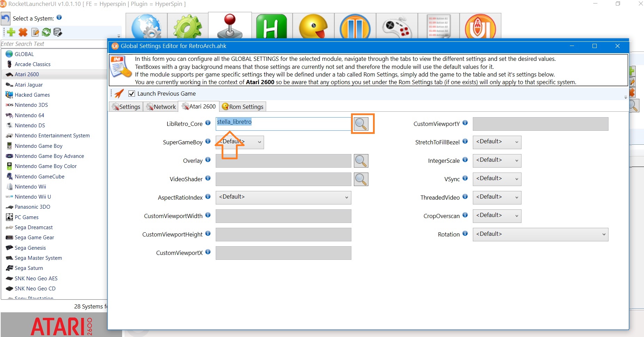The image size is (644, 337).
Task: Click magnifier browse button beside Overlay
Action: [361, 161]
